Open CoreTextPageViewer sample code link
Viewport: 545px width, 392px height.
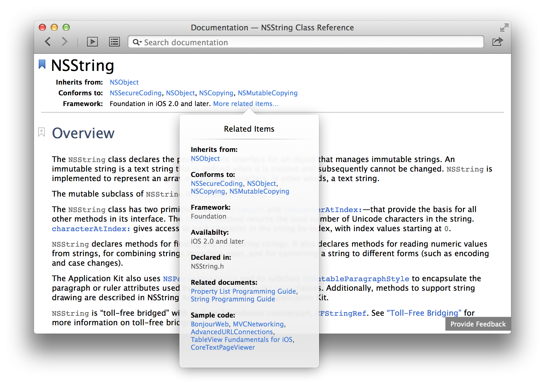pos(223,347)
